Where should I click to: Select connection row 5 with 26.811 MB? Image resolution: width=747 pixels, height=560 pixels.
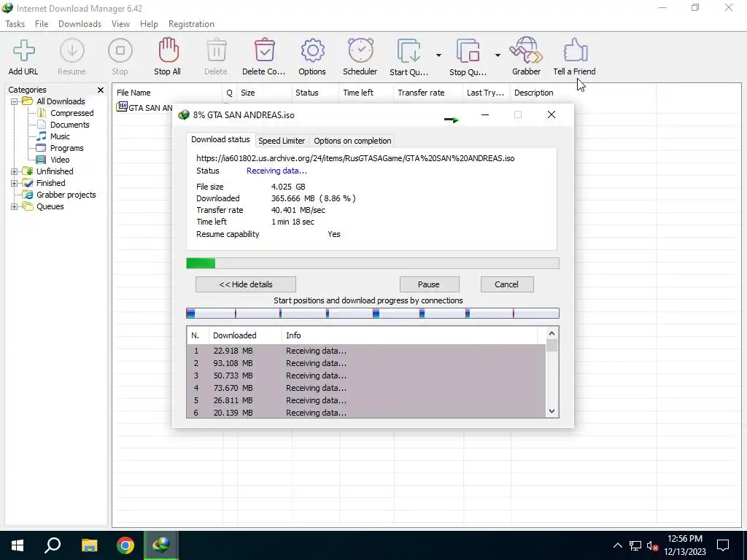pos(366,400)
